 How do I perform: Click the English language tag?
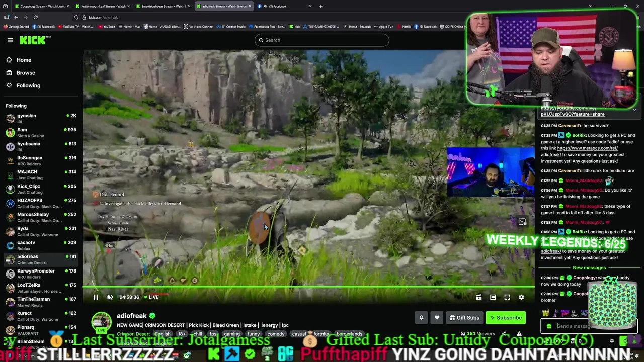click(x=163, y=334)
